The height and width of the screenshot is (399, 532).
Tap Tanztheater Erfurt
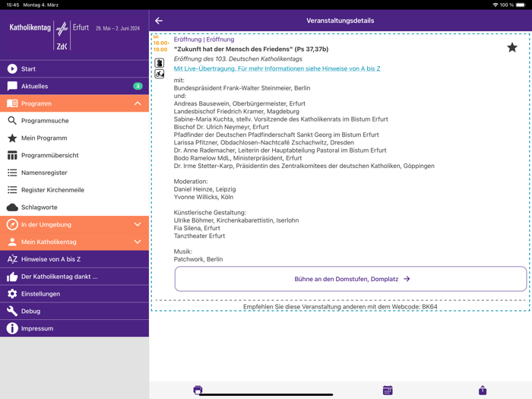(199, 236)
